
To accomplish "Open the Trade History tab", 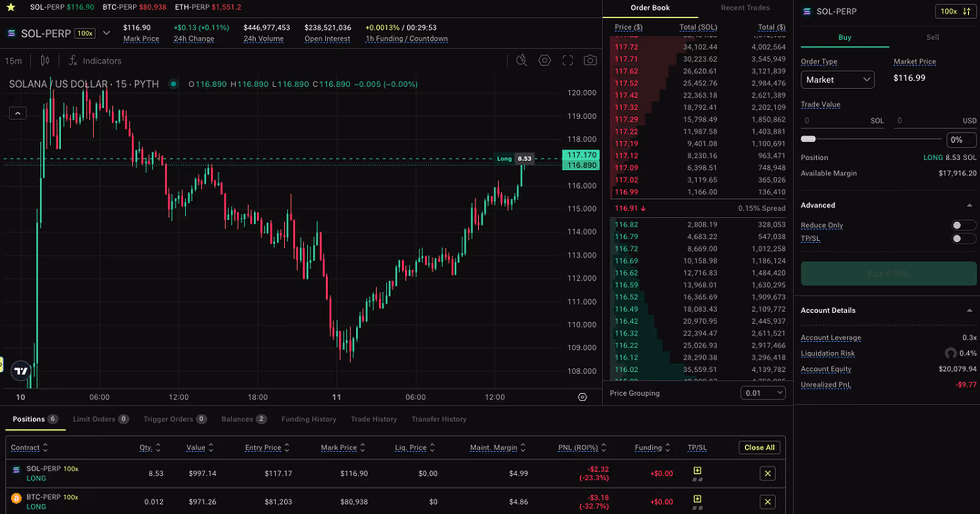I will [x=374, y=419].
